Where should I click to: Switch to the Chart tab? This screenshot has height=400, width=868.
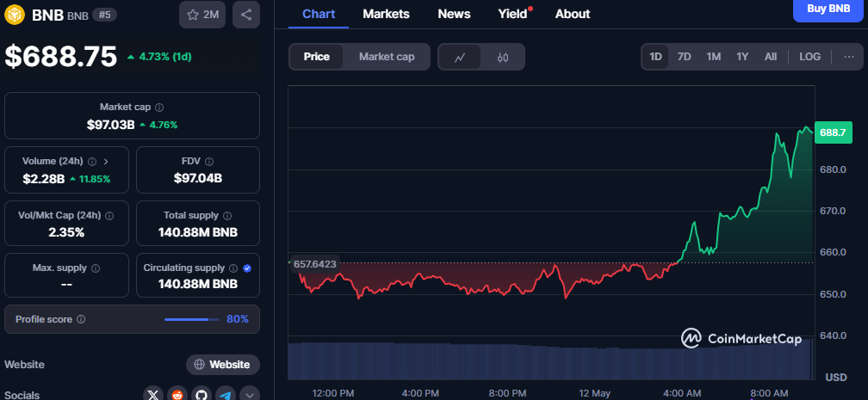pos(319,14)
